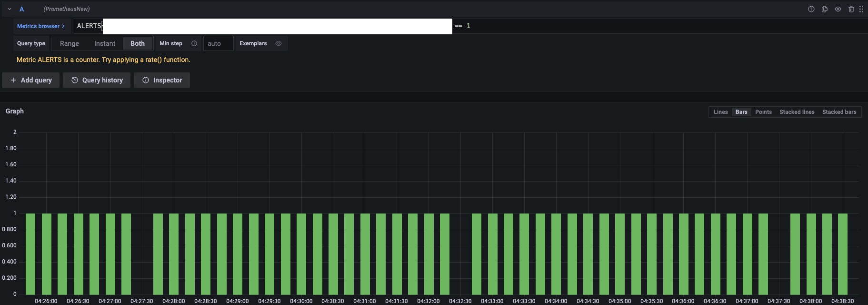Click the clock icon in Query history
Screen dimensions: 868x305
[x=75, y=80]
